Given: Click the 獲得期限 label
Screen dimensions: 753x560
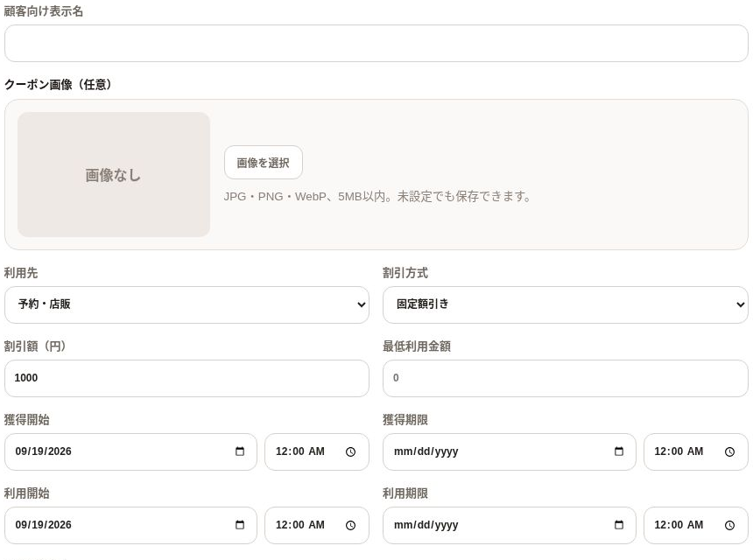Looking at the screenshot, I should pyautogui.click(x=405, y=419).
